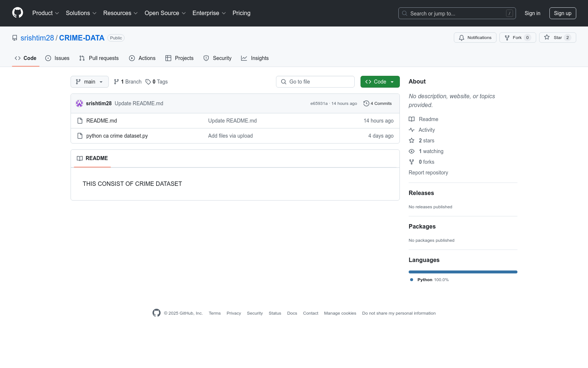The width and height of the screenshot is (588, 368).
Task: Star the CRIME-DATA repository
Action: coord(557,38)
